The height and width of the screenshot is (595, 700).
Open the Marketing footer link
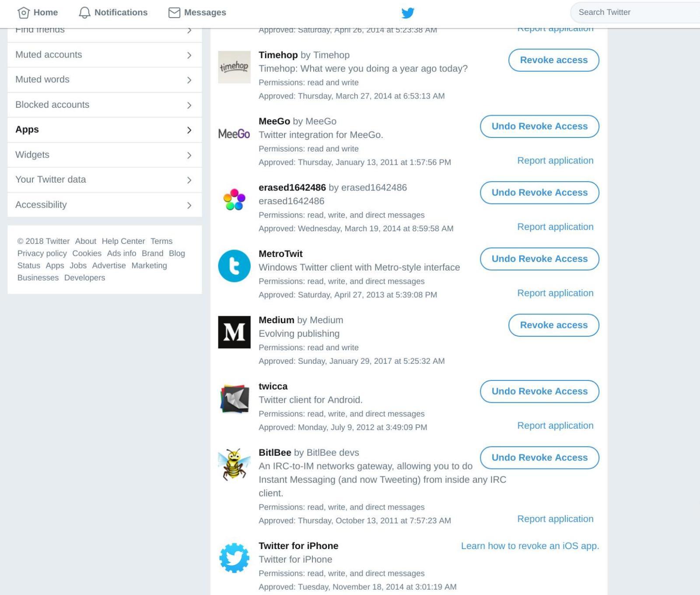click(149, 266)
